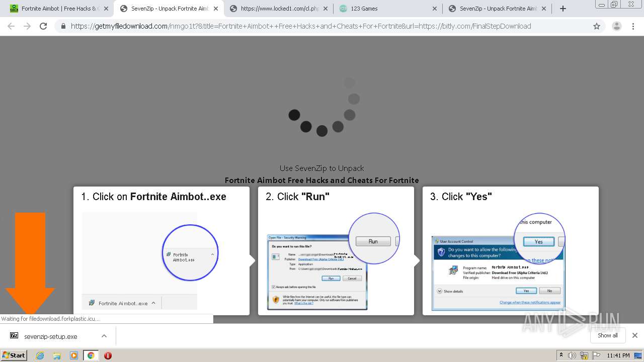The width and height of the screenshot is (644, 362).
Task: Go back to the previous page
Action: (11, 26)
